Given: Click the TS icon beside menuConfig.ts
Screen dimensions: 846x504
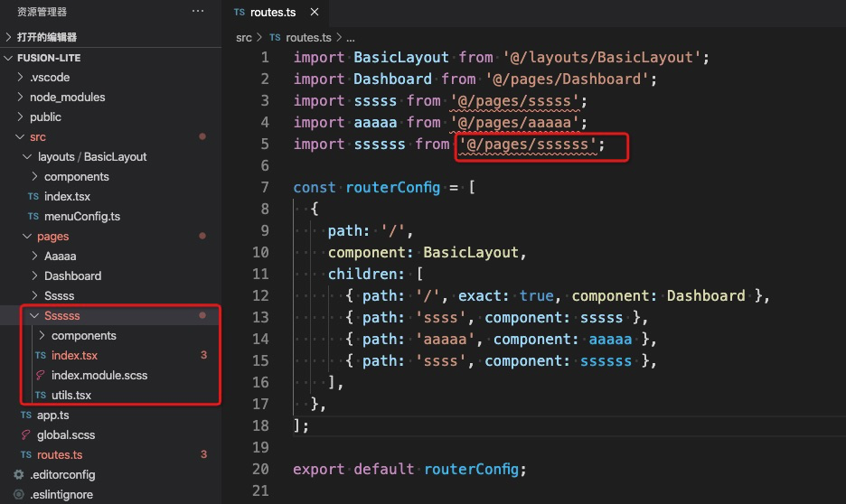Looking at the screenshot, I should (x=33, y=216).
